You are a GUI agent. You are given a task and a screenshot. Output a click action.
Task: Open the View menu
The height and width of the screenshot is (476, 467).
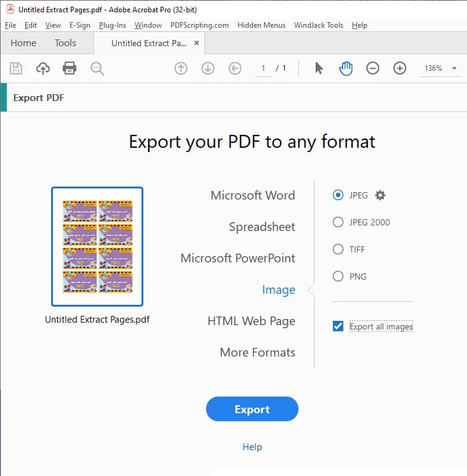(x=53, y=25)
